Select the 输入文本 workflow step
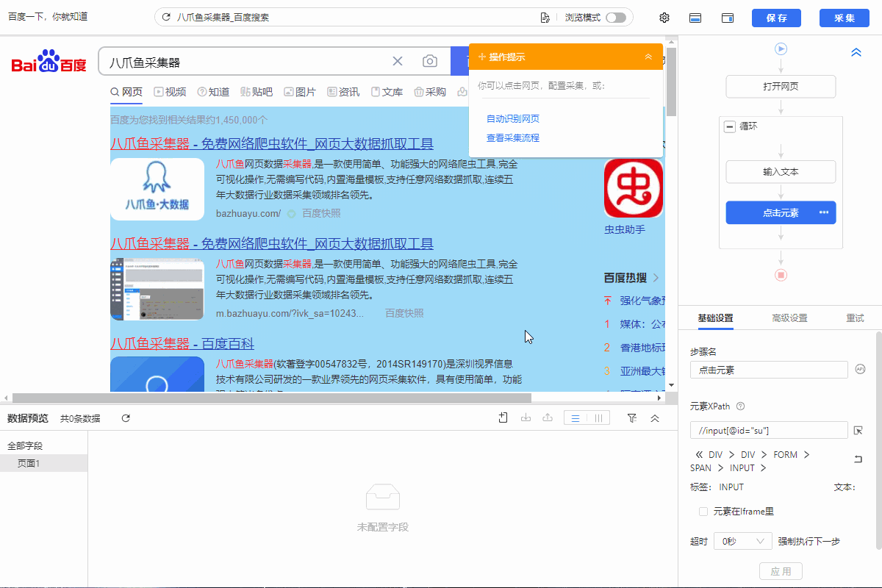 tap(781, 171)
